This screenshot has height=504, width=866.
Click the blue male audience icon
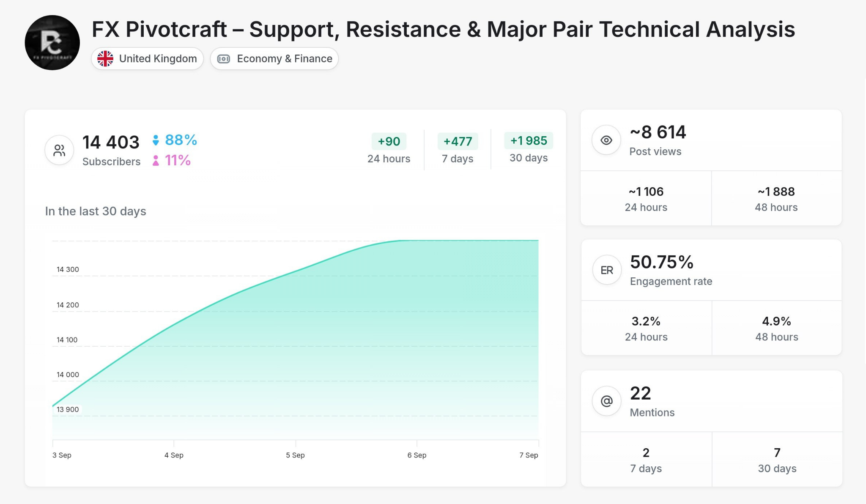pos(156,140)
